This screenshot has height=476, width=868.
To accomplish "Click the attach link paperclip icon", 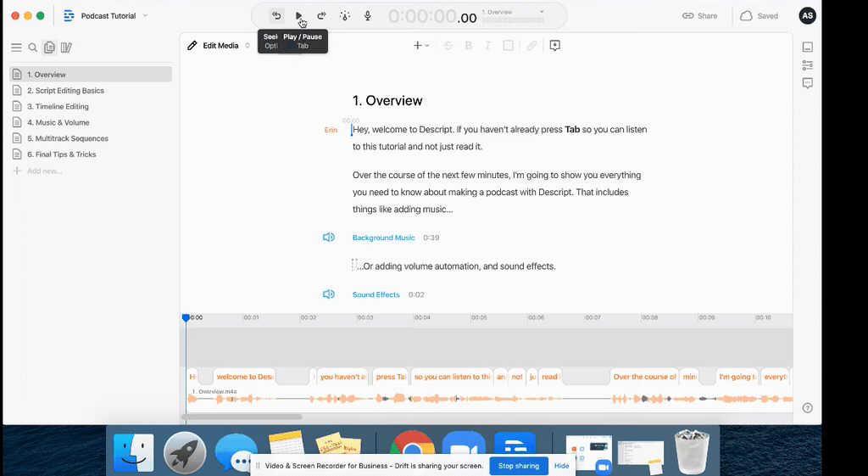I will [531, 46].
